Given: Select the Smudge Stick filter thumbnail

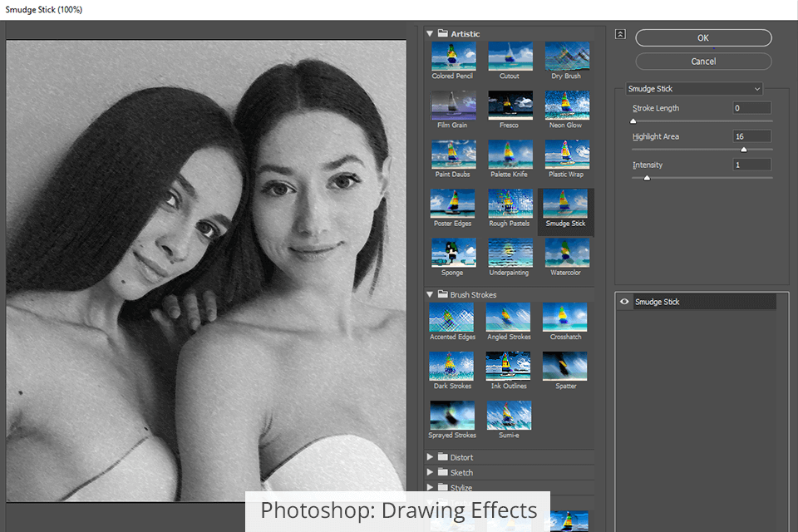Looking at the screenshot, I should tap(565, 203).
